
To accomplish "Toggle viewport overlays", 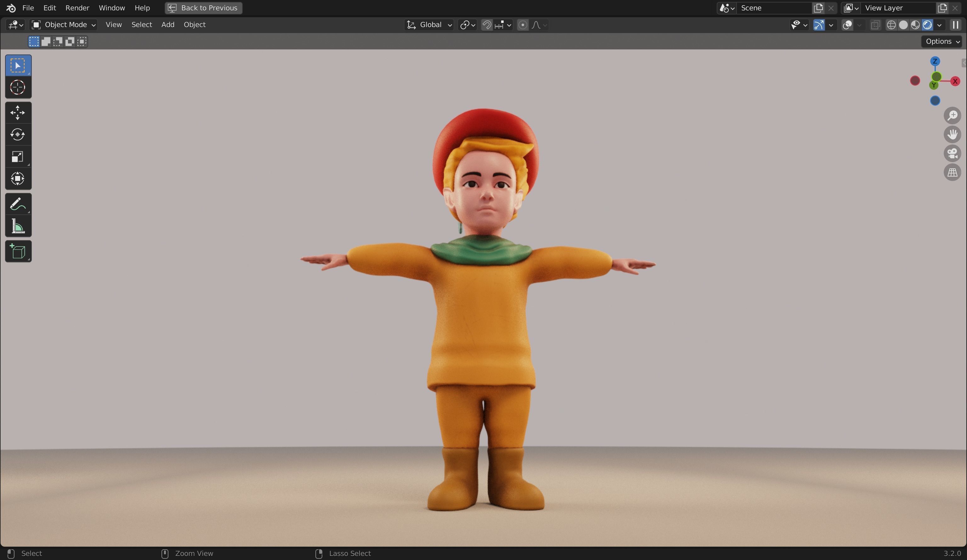I will point(847,25).
